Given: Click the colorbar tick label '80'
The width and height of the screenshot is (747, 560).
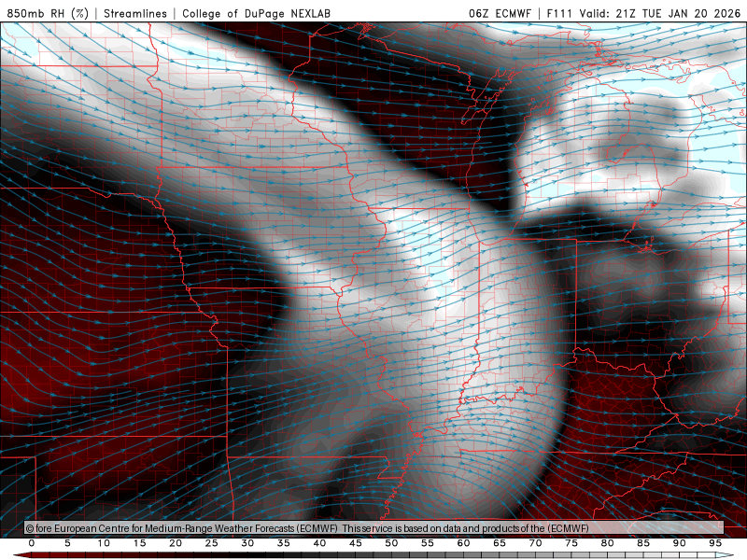Looking at the screenshot, I should click(x=608, y=543).
